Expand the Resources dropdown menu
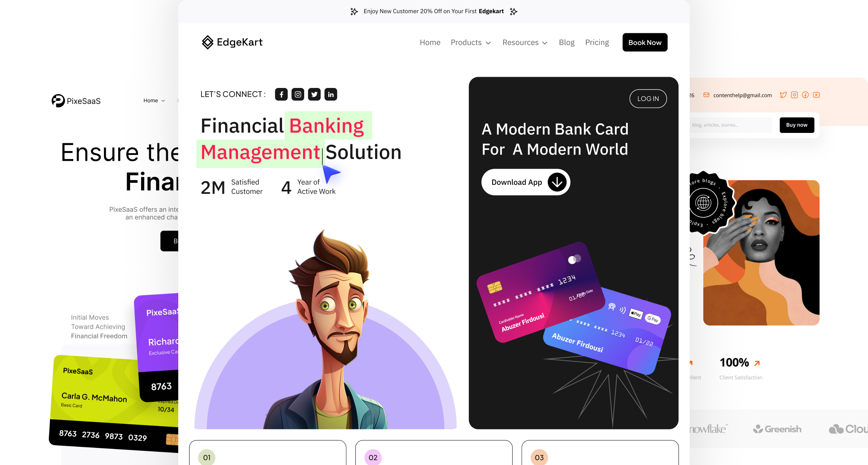This screenshot has width=868, height=465. tap(524, 43)
